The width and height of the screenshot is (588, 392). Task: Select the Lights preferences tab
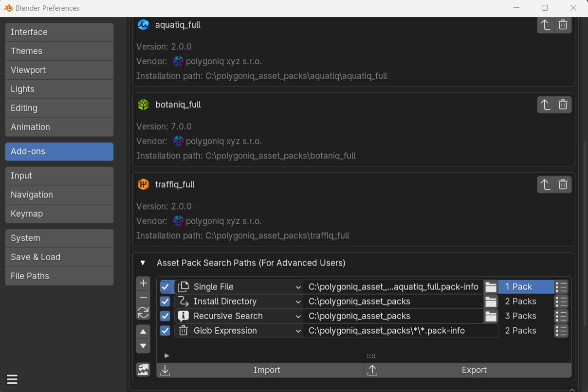tap(59, 89)
